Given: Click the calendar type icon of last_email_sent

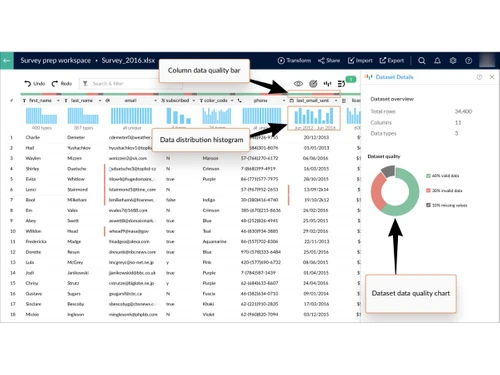Looking at the screenshot, I should pyautogui.click(x=292, y=100).
